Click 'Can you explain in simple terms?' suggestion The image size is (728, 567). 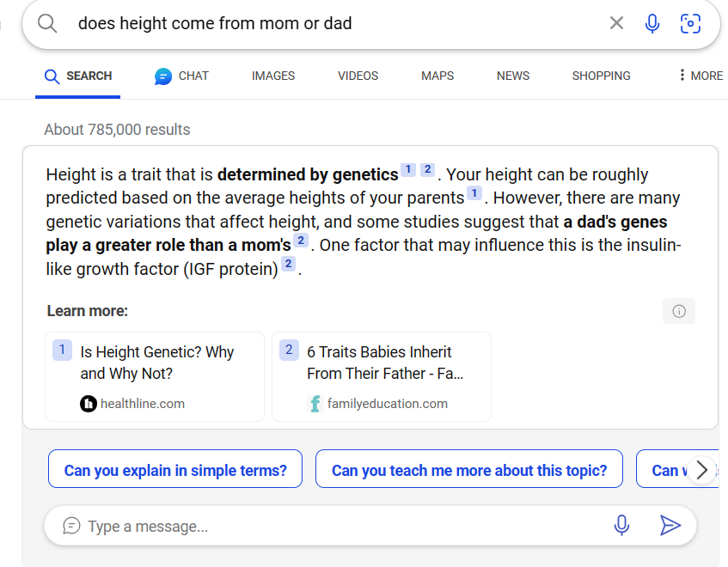[x=175, y=470]
